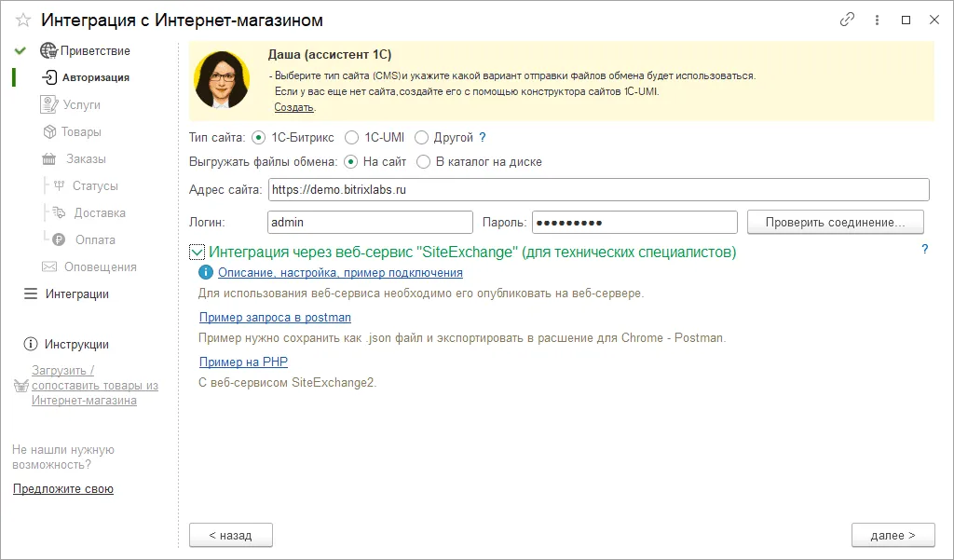Click the Инструкции info circle icon
Image resolution: width=954 pixels, height=560 pixels.
click(30, 345)
